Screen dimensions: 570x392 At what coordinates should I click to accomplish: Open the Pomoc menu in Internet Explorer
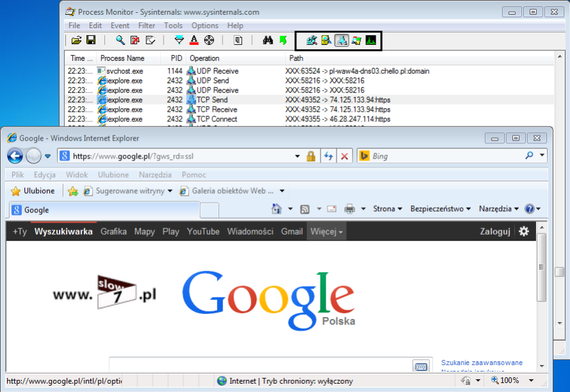pyautogui.click(x=194, y=175)
